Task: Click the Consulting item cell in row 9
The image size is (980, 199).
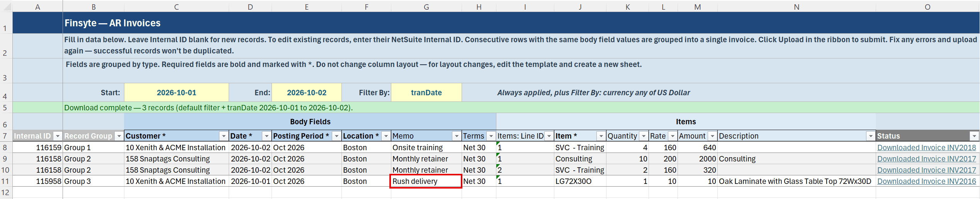Action: coord(580,159)
